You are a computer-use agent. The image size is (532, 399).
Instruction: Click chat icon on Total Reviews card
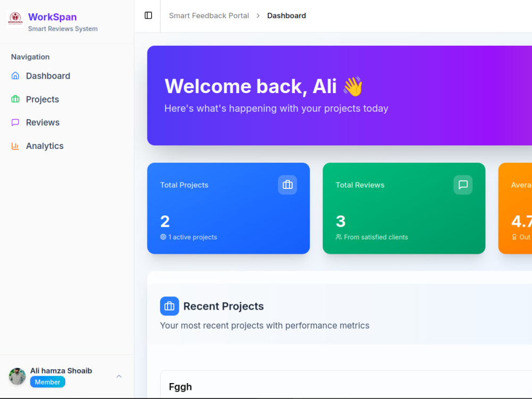[x=463, y=185]
